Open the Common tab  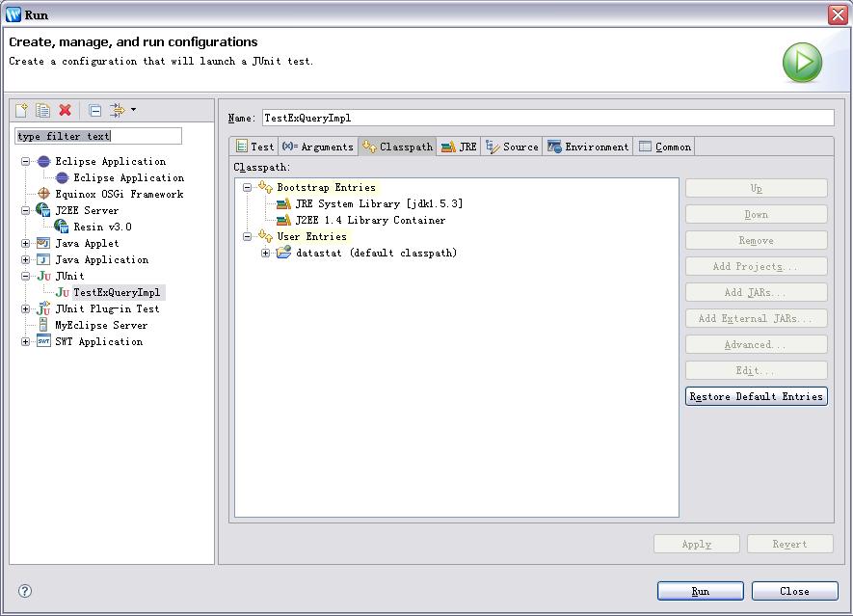coord(664,147)
